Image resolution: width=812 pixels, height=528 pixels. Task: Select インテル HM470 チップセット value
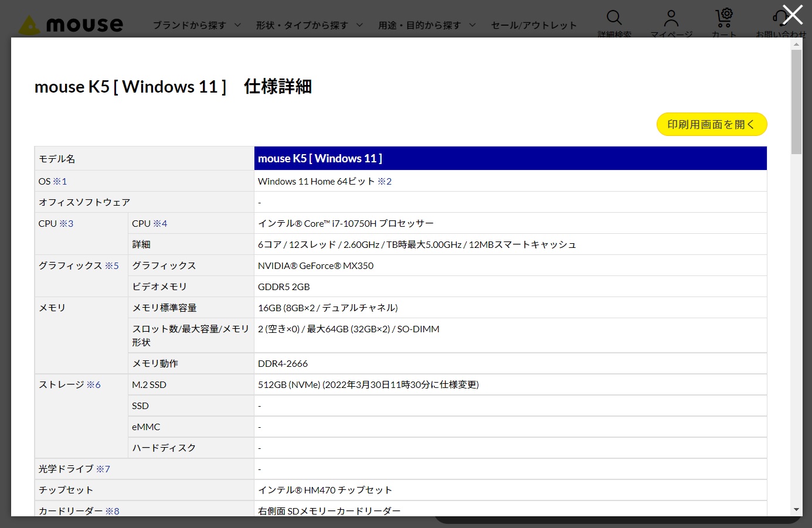[x=325, y=490]
